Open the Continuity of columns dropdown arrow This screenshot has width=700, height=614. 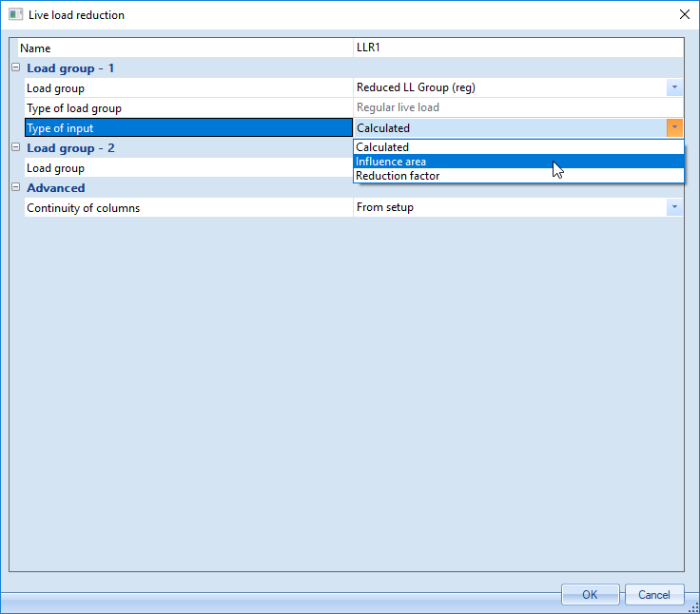674,207
